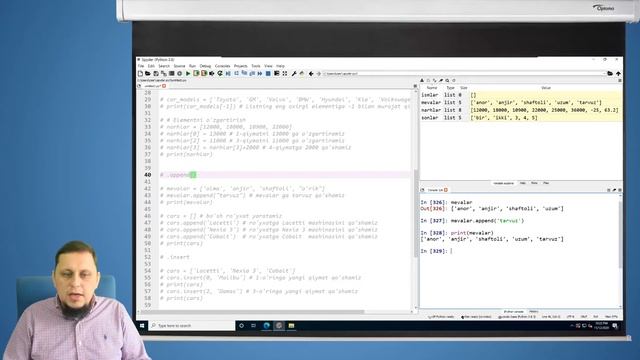Open the Debug menu
The width and height of the screenshot is (640, 360).
click(205, 66)
